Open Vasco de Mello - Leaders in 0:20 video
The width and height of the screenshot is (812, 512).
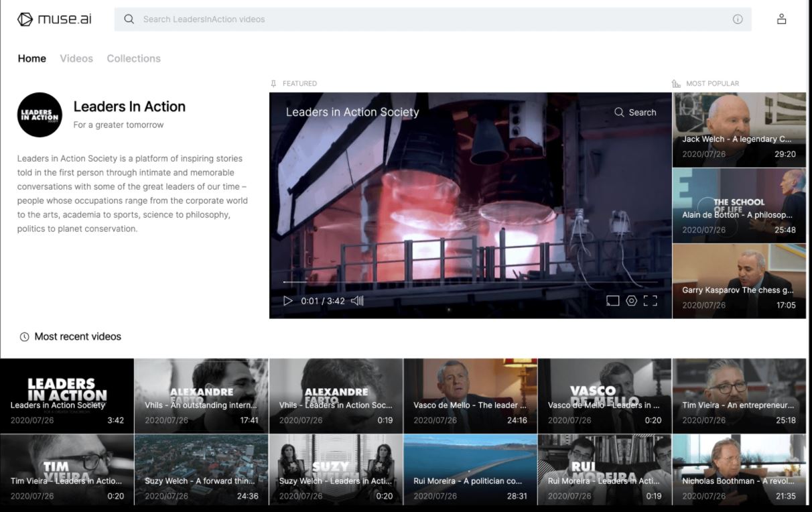point(604,395)
